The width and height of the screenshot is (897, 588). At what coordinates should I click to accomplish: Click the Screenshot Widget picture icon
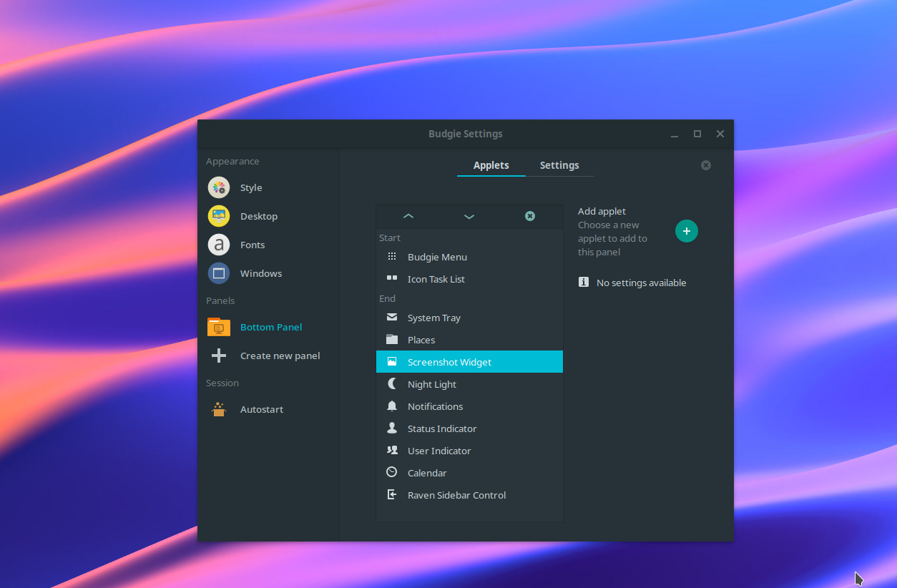392,361
